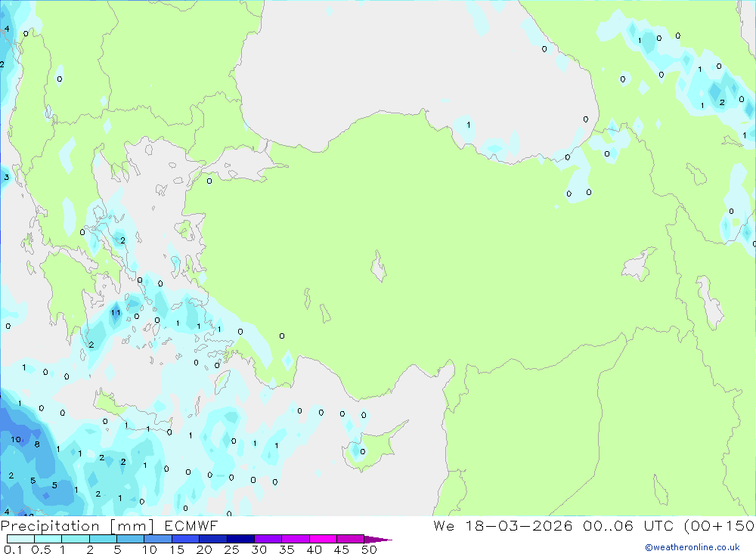Image resolution: width=756 pixels, height=554 pixels.
Task: Click the 'Precipitation [mm] ECMWF' title text
Action: [109, 526]
